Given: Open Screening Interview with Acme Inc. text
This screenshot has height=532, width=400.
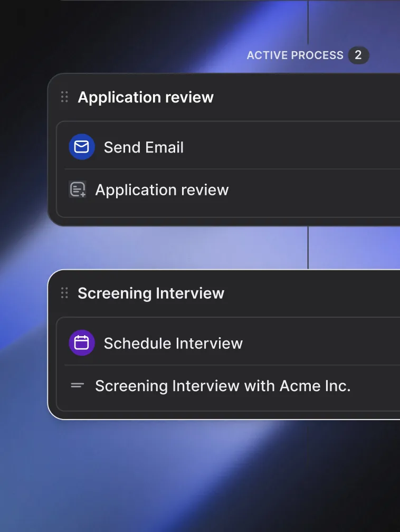Looking at the screenshot, I should click(223, 386).
